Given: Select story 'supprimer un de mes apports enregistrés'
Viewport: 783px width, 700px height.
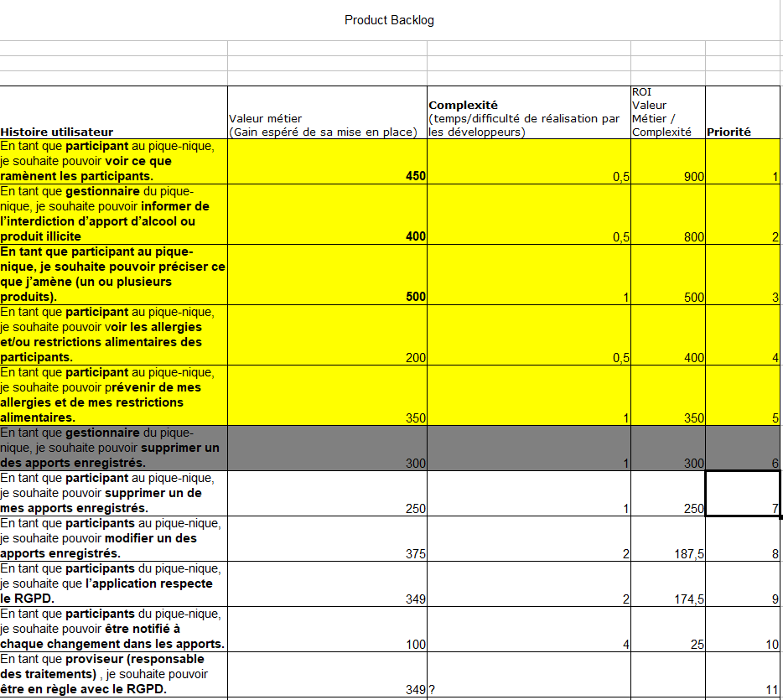Looking at the screenshot, I should [113, 493].
